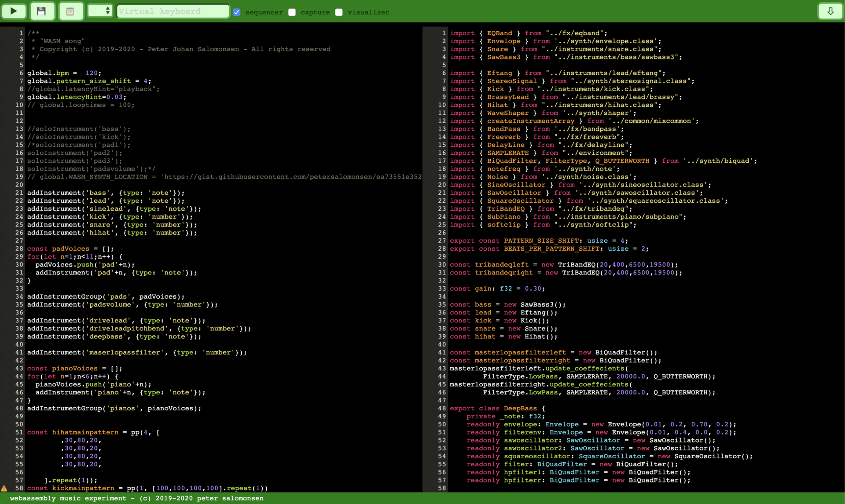Enable the capture checkbox
Screen dimensions: 845x504
tap(292, 12)
